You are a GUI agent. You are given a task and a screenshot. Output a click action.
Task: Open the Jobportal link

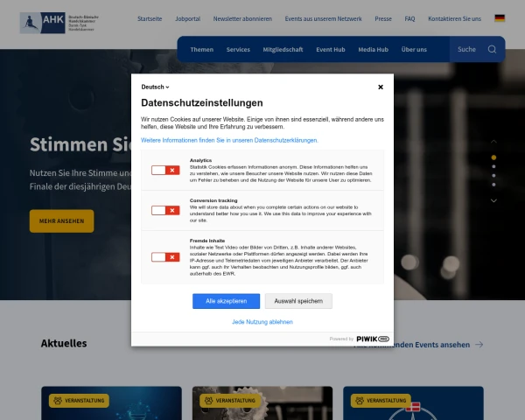pos(187,18)
